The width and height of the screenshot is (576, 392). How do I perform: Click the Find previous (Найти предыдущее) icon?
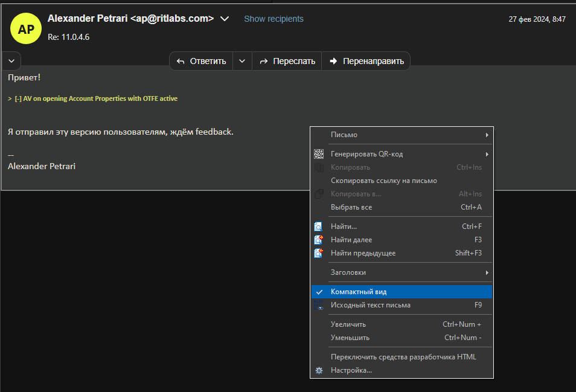point(319,253)
